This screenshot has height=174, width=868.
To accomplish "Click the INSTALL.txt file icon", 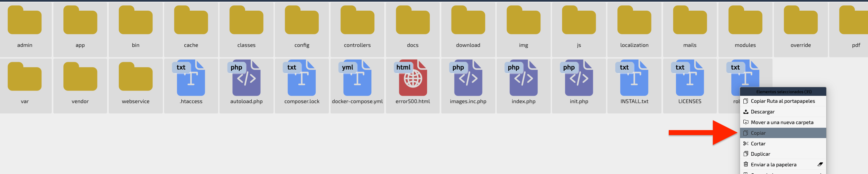I will 634,78.
